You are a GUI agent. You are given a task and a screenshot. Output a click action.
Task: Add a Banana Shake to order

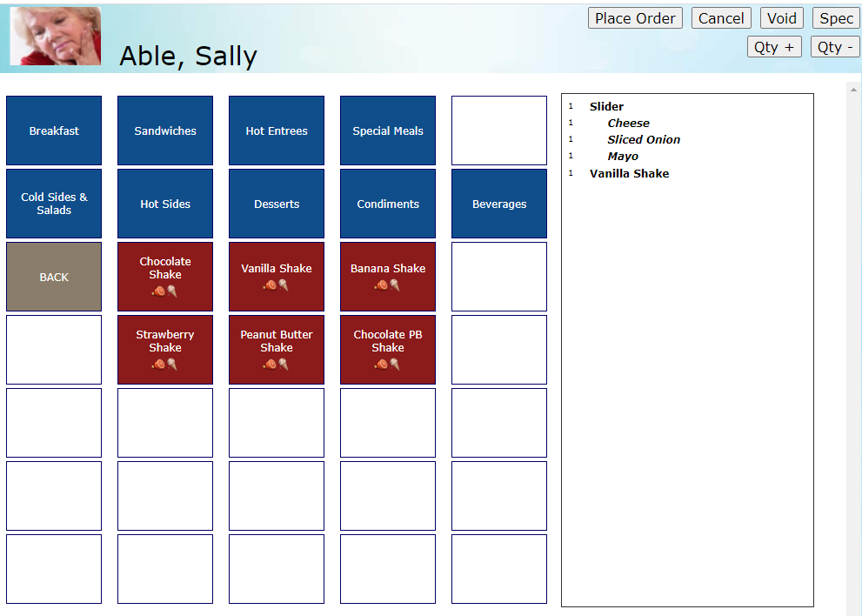(x=388, y=277)
